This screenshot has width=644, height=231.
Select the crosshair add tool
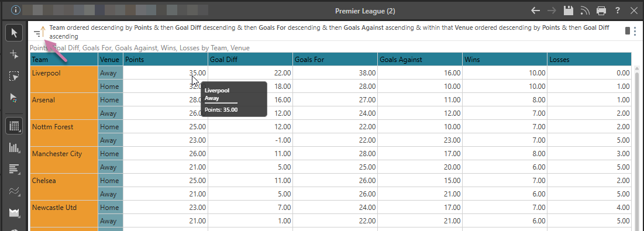(15, 54)
